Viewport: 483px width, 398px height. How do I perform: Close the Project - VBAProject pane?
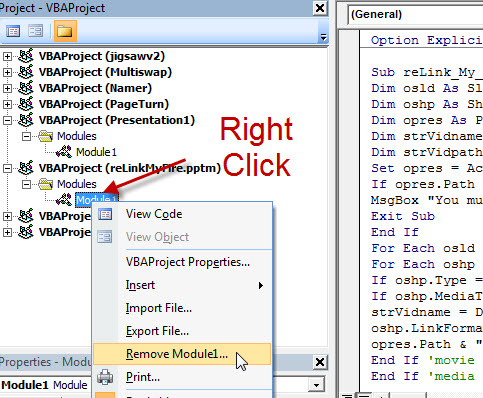tap(320, 8)
